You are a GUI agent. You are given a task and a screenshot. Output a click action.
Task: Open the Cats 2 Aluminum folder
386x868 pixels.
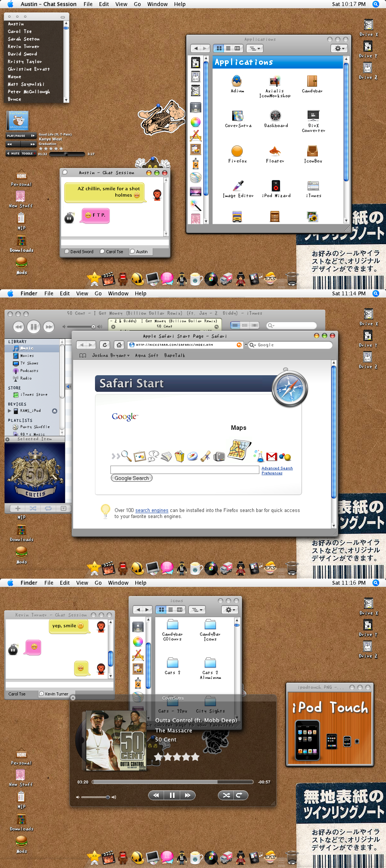coord(210,662)
